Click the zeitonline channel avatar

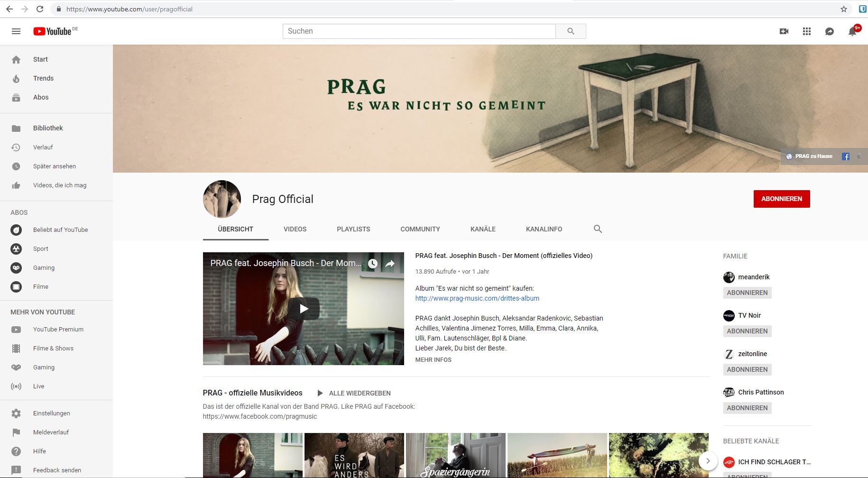[729, 354]
